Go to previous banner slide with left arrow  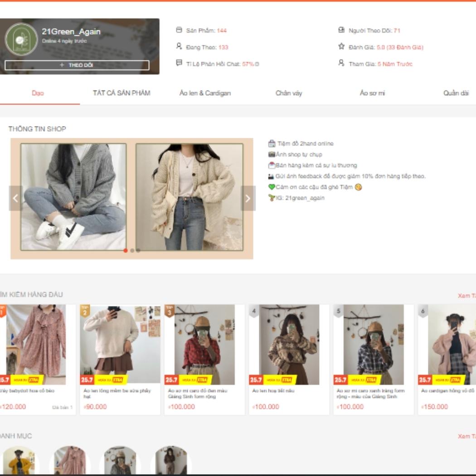coord(16,198)
